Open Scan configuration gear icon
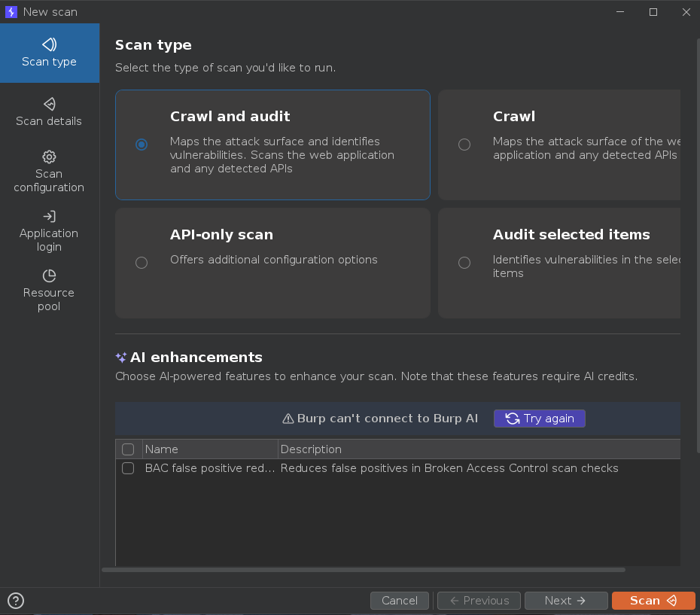The width and height of the screenshot is (700, 615). (x=49, y=157)
